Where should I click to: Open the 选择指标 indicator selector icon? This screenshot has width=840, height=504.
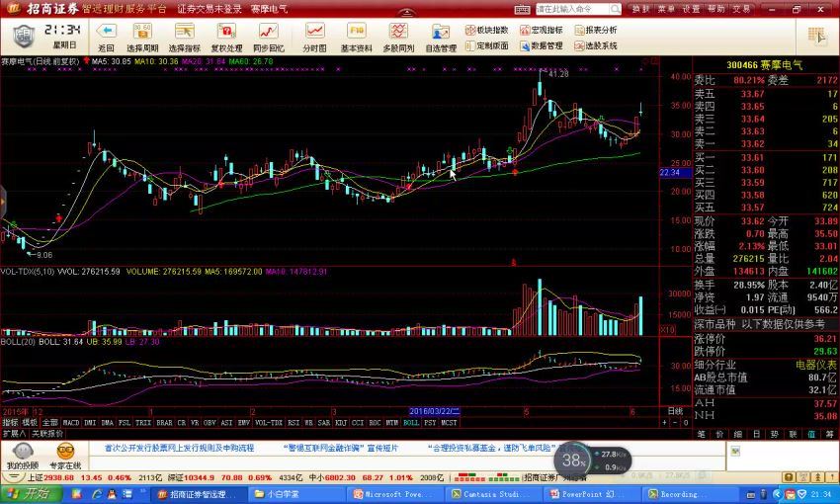coord(184,31)
